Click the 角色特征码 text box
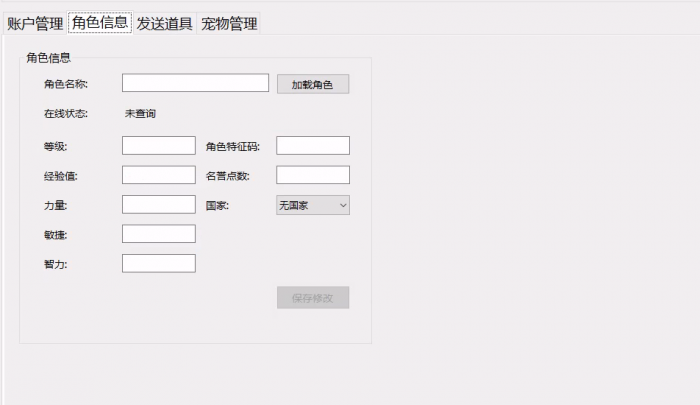 [313, 146]
